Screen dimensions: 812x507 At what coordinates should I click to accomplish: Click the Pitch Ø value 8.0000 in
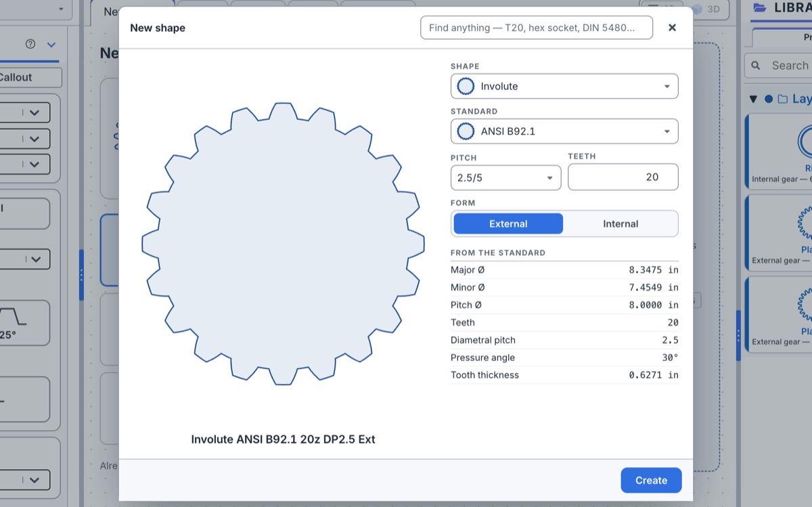pyautogui.click(x=653, y=305)
